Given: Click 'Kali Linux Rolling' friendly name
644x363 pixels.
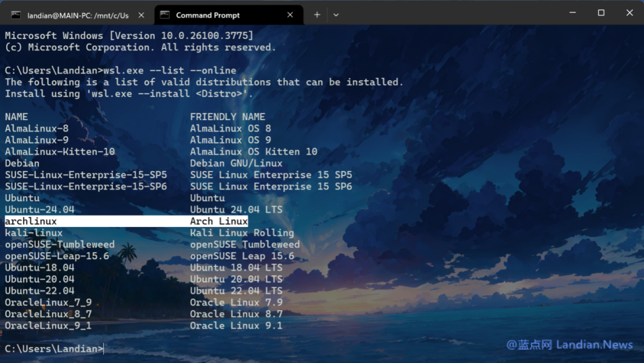Looking at the screenshot, I should coord(242,233).
